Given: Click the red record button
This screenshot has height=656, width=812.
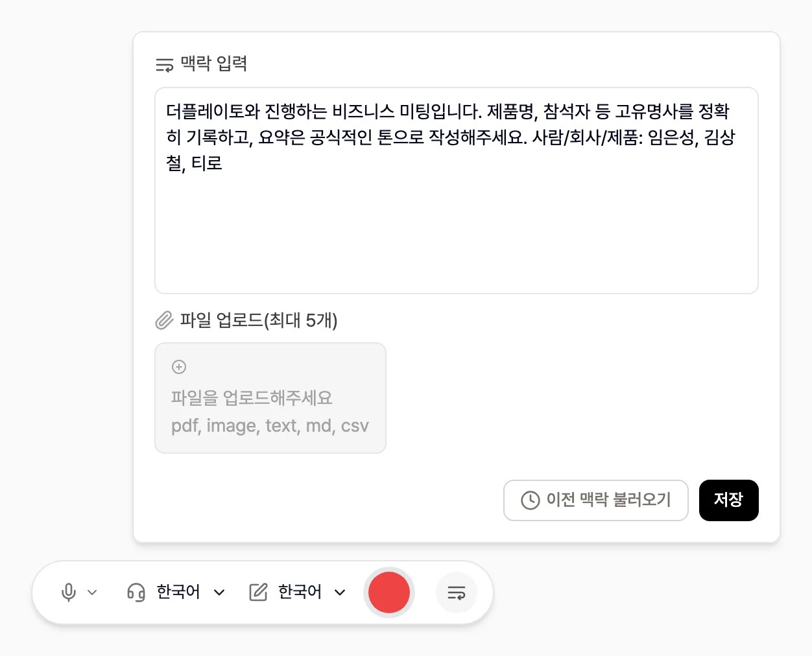Looking at the screenshot, I should click(x=389, y=592).
